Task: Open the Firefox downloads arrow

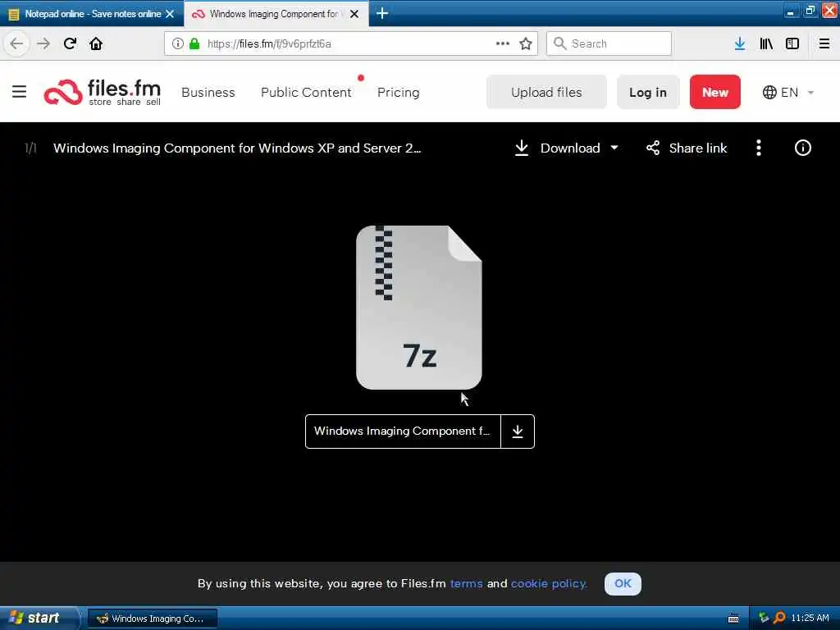Action: [740, 43]
